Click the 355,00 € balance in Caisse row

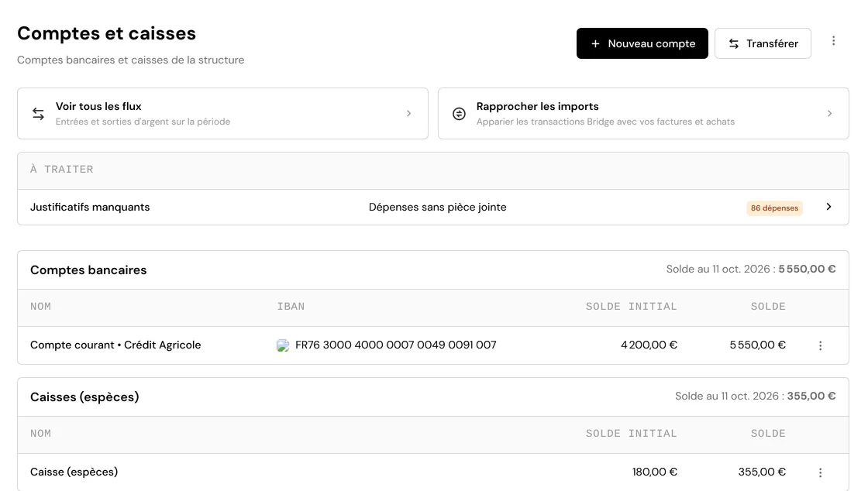click(x=762, y=472)
